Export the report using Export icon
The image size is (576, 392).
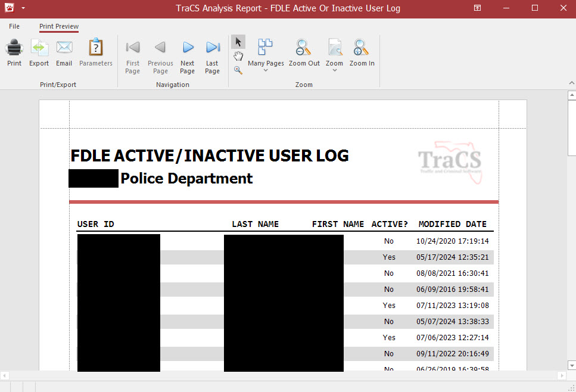click(x=39, y=52)
